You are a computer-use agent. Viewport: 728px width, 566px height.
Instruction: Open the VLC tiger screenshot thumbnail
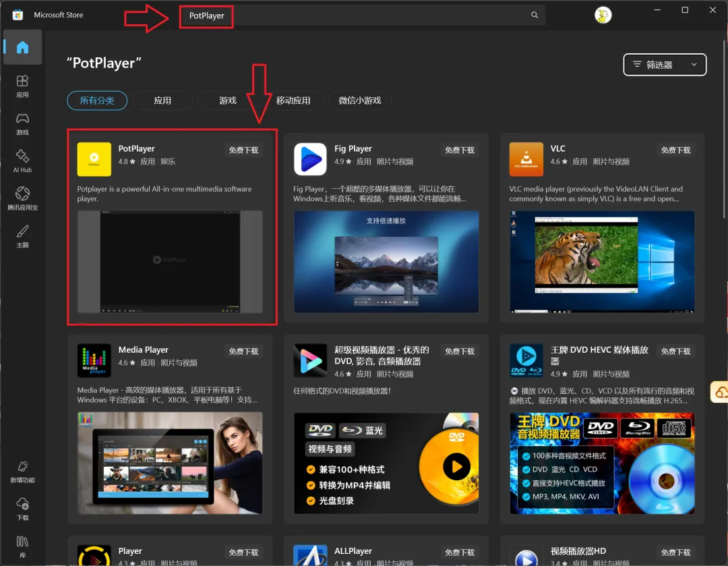pos(602,262)
